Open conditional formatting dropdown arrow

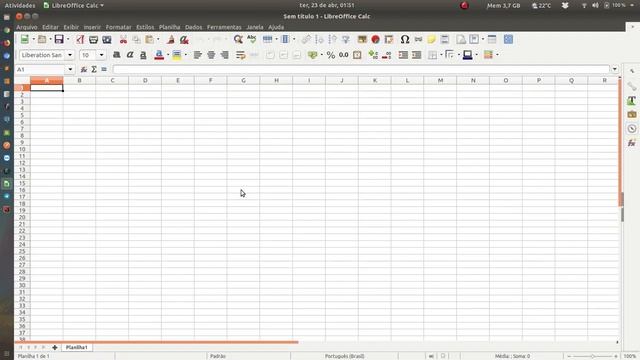[497, 55]
